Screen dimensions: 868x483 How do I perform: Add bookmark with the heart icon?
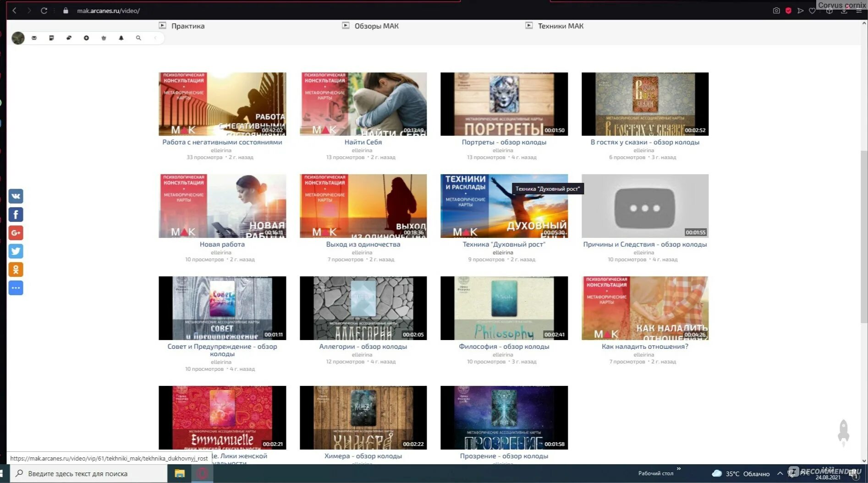click(812, 11)
